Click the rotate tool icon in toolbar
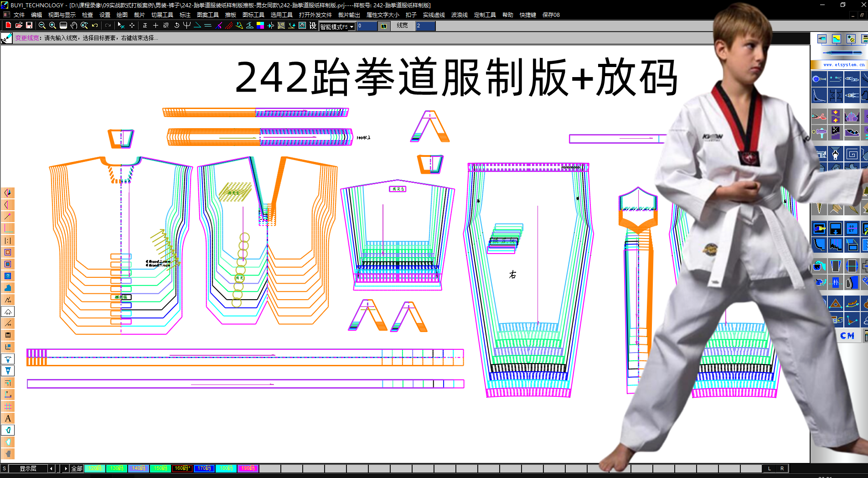 point(177,26)
